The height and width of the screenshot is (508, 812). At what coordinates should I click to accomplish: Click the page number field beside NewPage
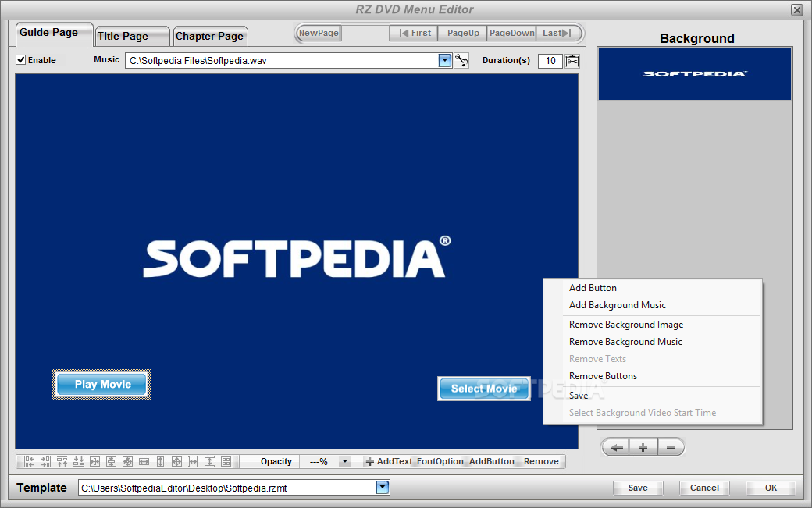[x=365, y=33]
